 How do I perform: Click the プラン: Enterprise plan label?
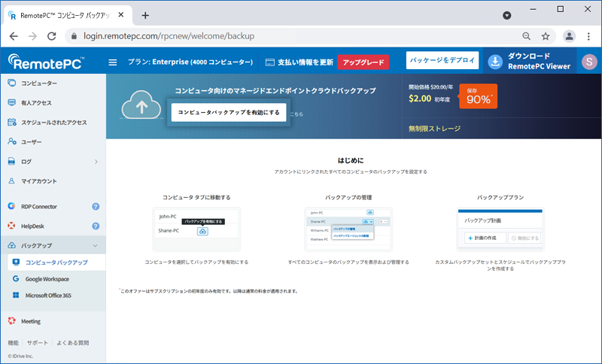190,62
